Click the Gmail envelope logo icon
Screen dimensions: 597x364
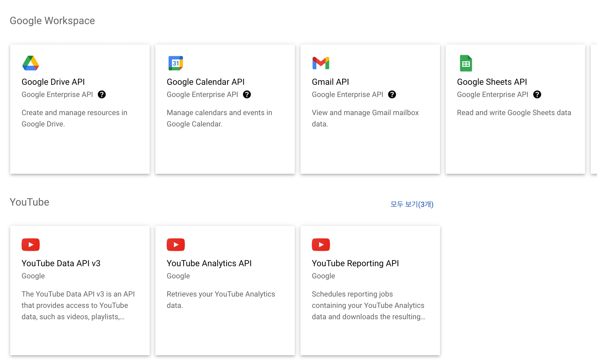[321, 63]
